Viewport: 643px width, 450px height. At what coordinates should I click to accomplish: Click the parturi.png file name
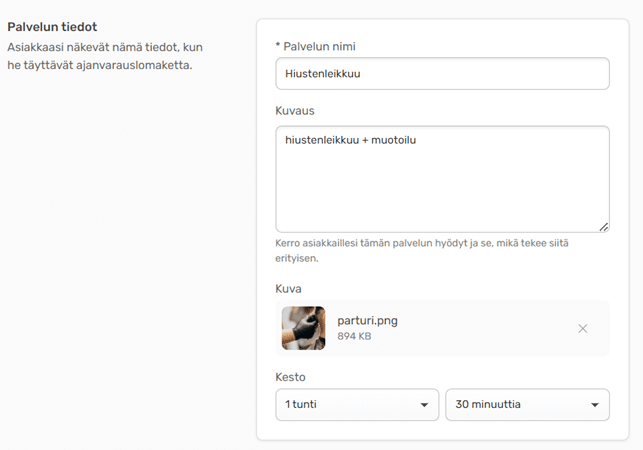tap(367, 321)
